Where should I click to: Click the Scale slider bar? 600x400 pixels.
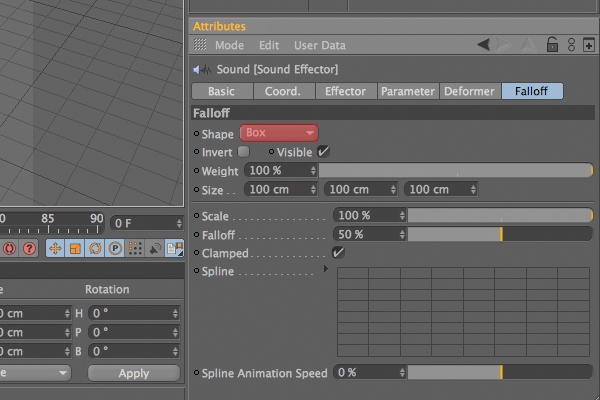coord(500,216)
